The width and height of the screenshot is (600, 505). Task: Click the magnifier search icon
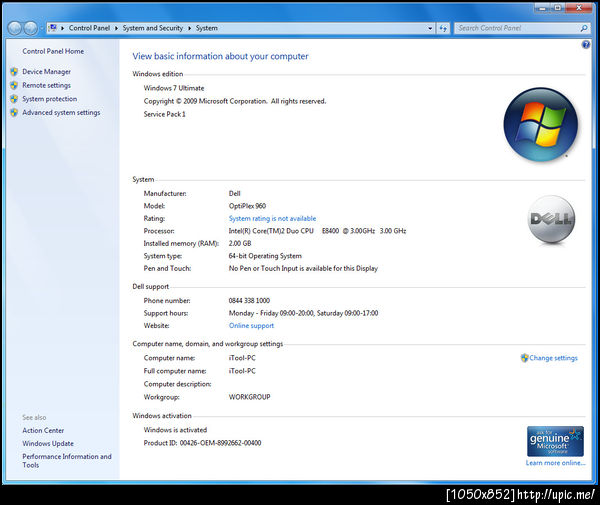(x=584, y=28)
